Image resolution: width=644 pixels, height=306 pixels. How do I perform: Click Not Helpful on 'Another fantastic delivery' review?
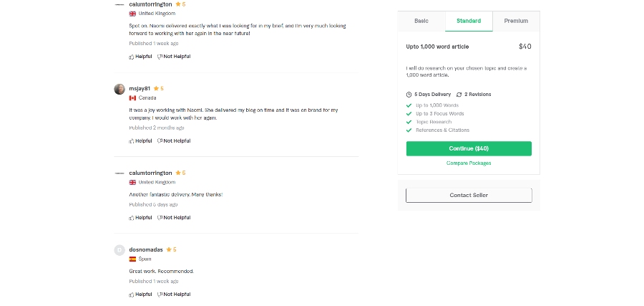pos(174,218)
